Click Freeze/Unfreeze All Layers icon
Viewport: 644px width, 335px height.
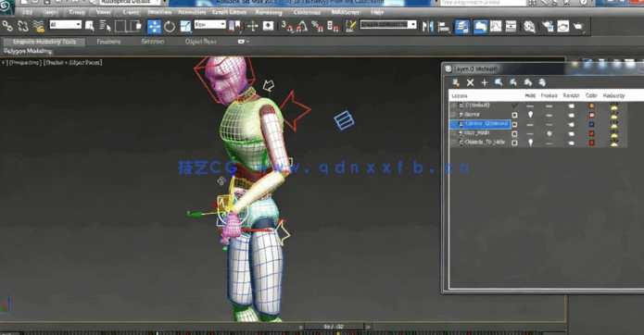[x=542, y=82]
